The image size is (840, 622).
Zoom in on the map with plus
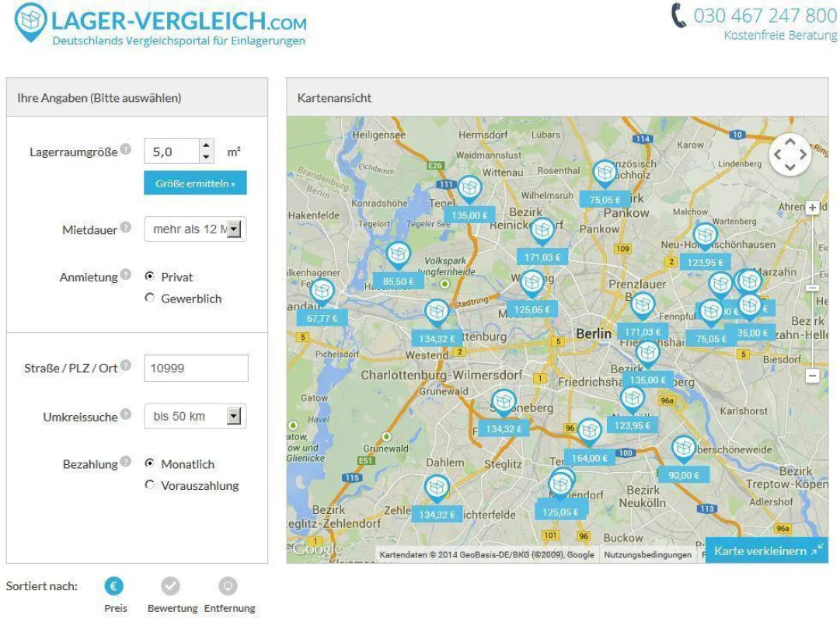coord(812,208)
